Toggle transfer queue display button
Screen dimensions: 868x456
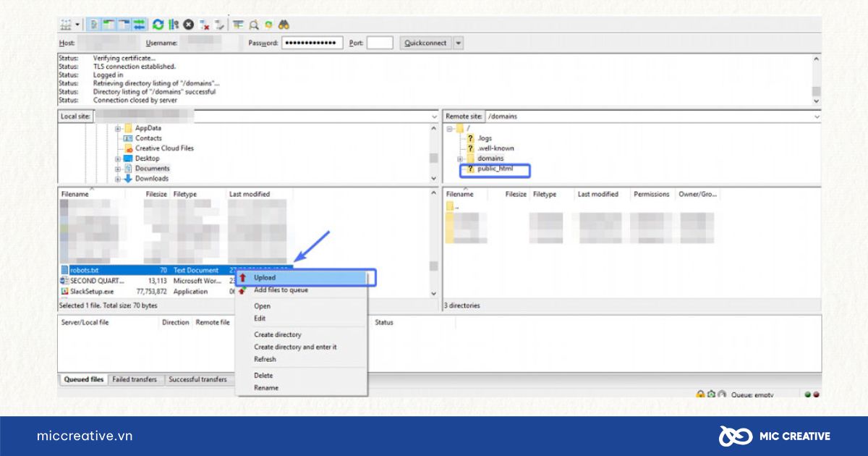pyautogui.click(x=139, y=25)
